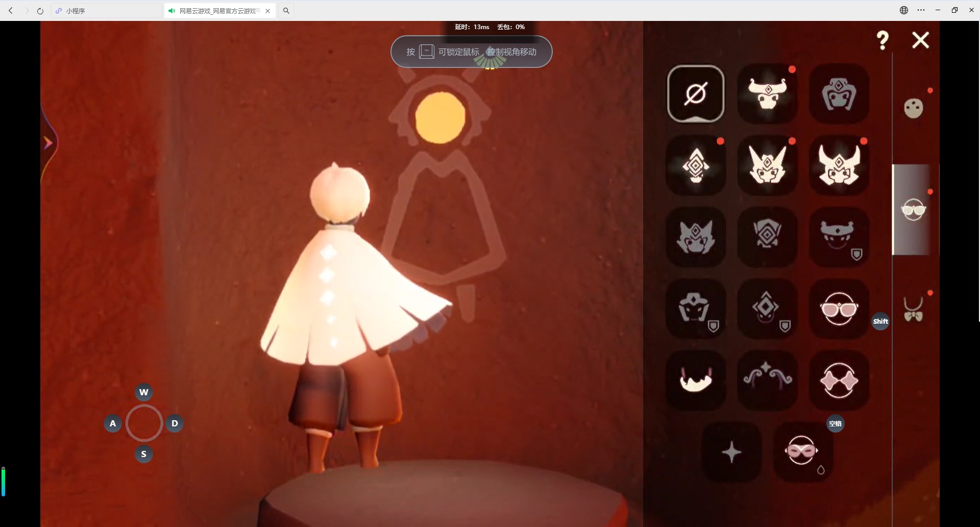Viewport: 980px width, 527px height.
Task: Select the no-mask slashed circle option
Action: 696,94
